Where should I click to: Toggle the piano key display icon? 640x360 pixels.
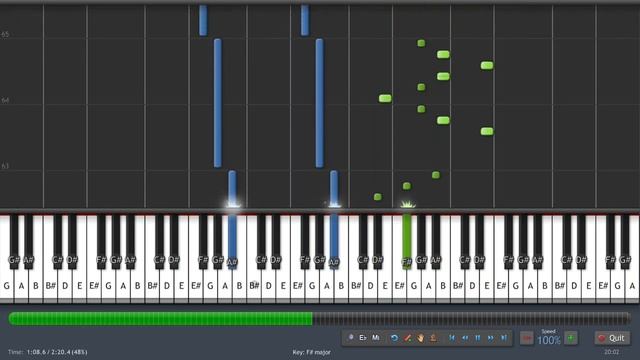tap(350, 338)
